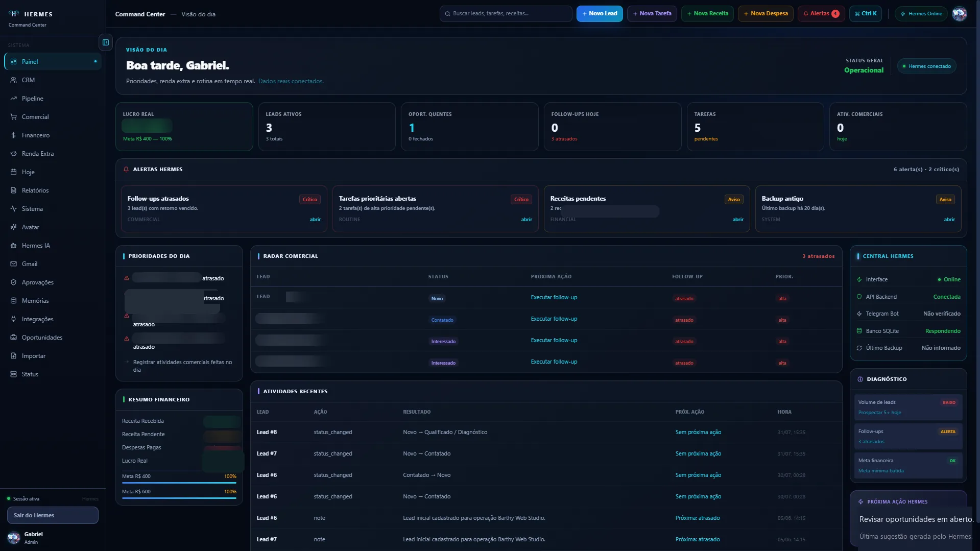
Task: Go to CRM in the sidebar
Action: pos(53,80)
